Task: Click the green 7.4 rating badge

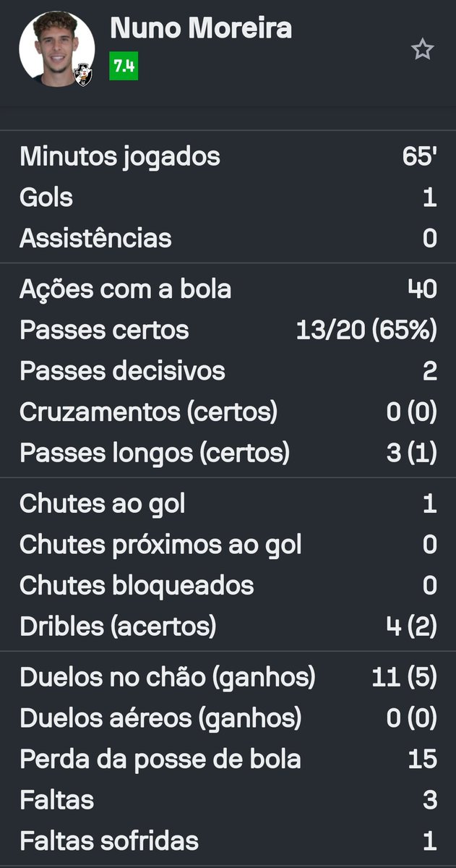Action: pos(124,67)
